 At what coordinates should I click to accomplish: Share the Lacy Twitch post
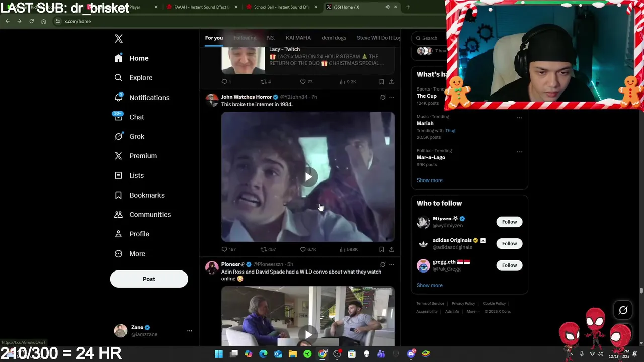pos(392,82)
